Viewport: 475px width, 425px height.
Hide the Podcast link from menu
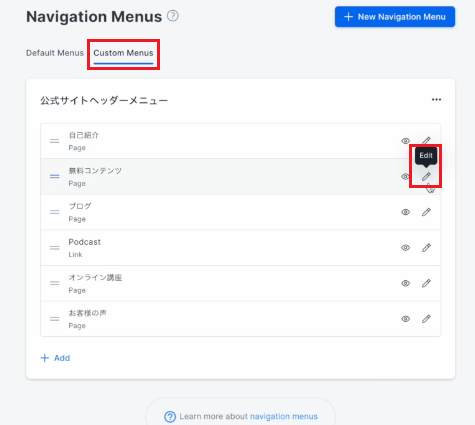tap(405, 248)
